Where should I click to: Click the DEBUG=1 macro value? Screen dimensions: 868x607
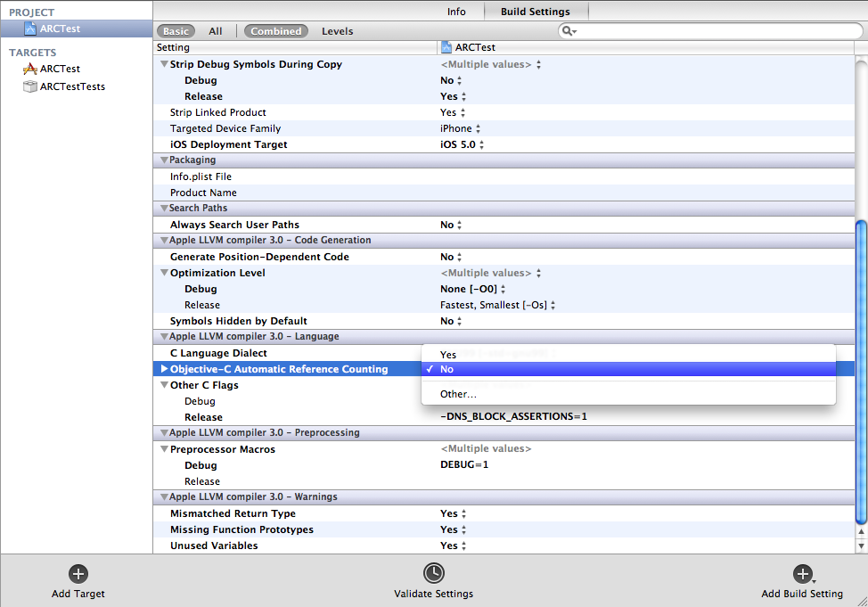coord(464,464)
